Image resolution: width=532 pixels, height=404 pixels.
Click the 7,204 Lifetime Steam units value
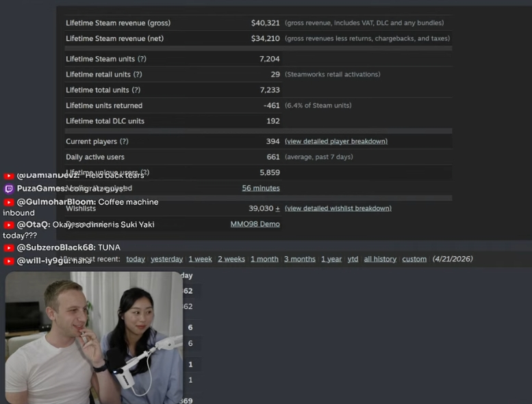click(x=269, y=59)
